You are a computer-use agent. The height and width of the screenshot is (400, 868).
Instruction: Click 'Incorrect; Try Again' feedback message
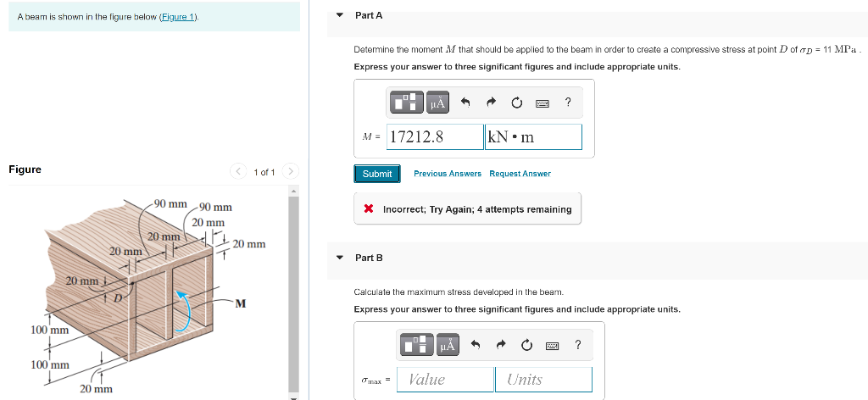click(468, 209)
